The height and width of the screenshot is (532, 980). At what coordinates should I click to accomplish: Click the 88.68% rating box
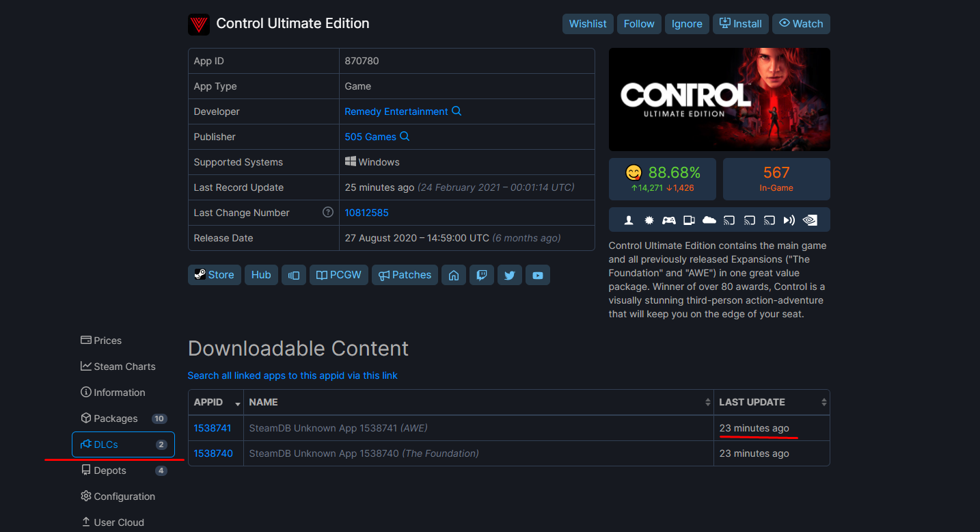click(663, 179)
